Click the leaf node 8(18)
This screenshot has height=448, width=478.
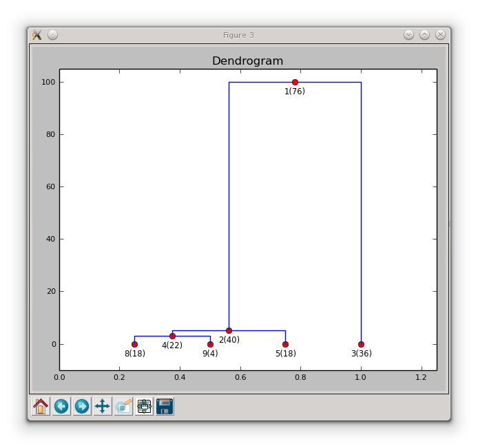pyautogui.click(x=134, y=344)
